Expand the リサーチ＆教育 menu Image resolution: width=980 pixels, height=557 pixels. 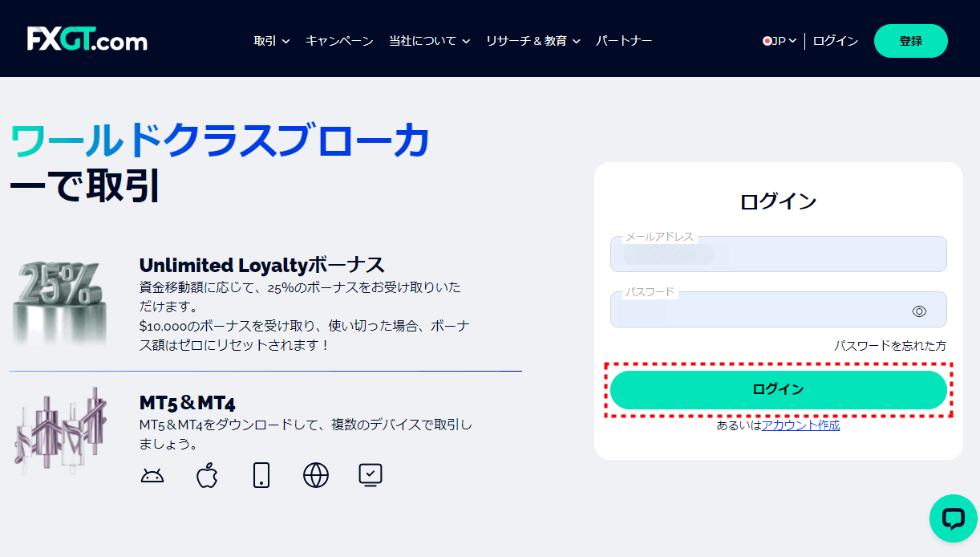pos(533,41)
